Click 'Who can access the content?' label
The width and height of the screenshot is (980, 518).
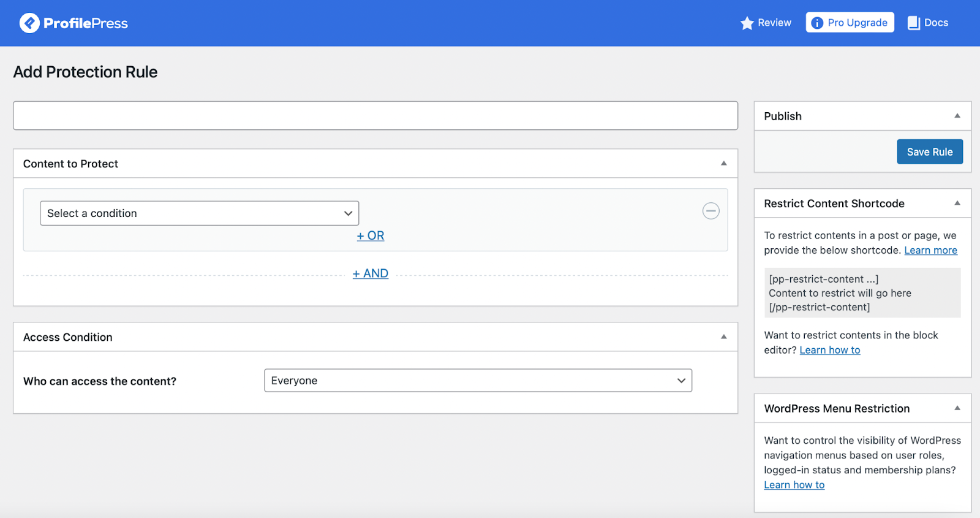tap(100, 381)
